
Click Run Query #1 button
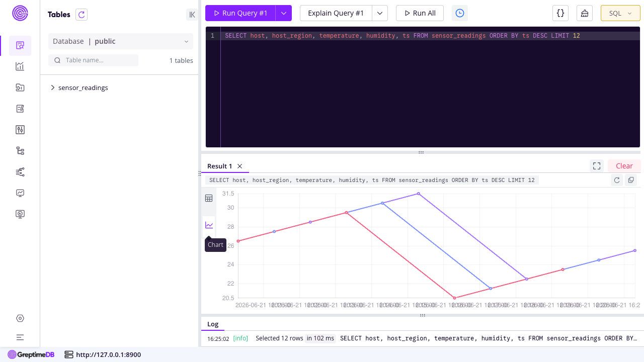(240, 13)
